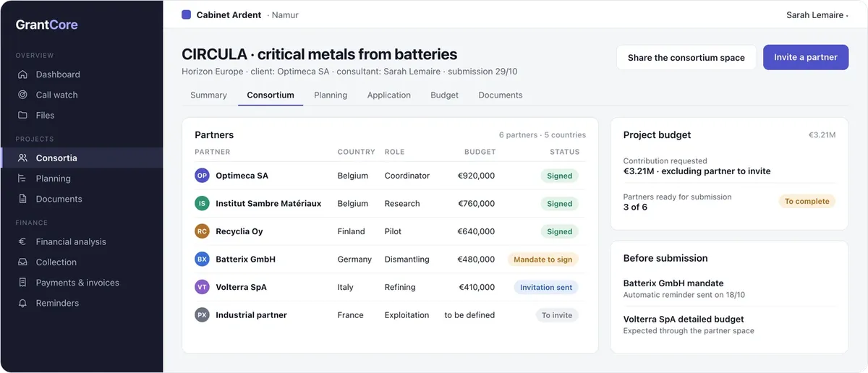868x373 pixels.
Task: Click the Consortia people icon
Action: click(x=22, y=158)
